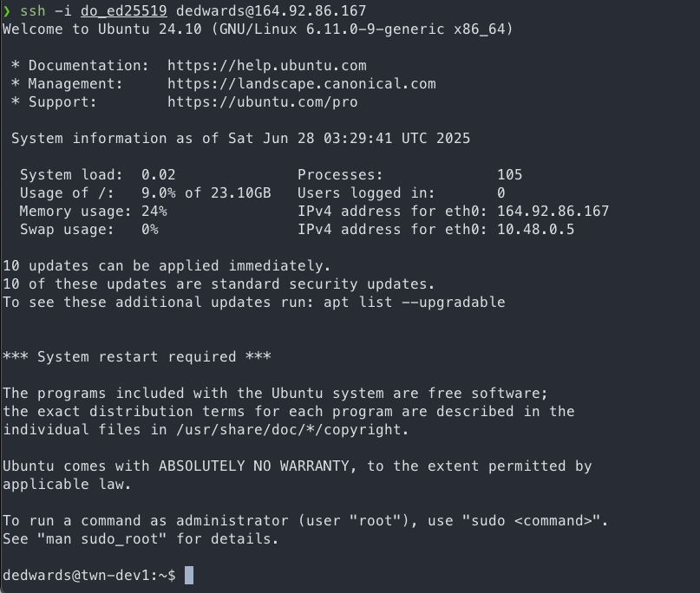Open the landscape.canonical.com management link
Screen dimensions: 700x593
tap(302, 84)
